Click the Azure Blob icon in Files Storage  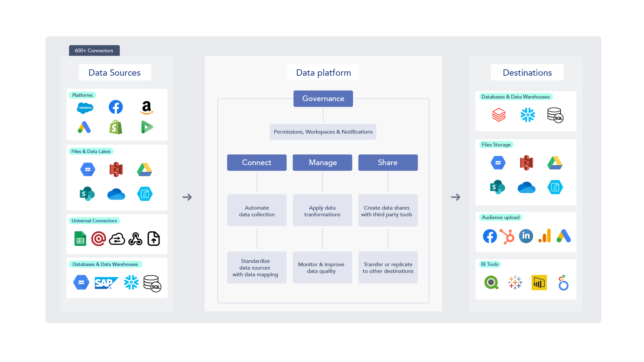click(x=555, y=187)
